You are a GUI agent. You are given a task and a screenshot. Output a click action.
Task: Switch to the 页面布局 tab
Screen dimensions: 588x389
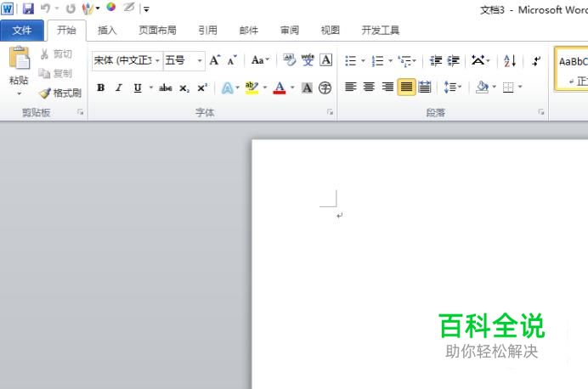click(157, 30)
